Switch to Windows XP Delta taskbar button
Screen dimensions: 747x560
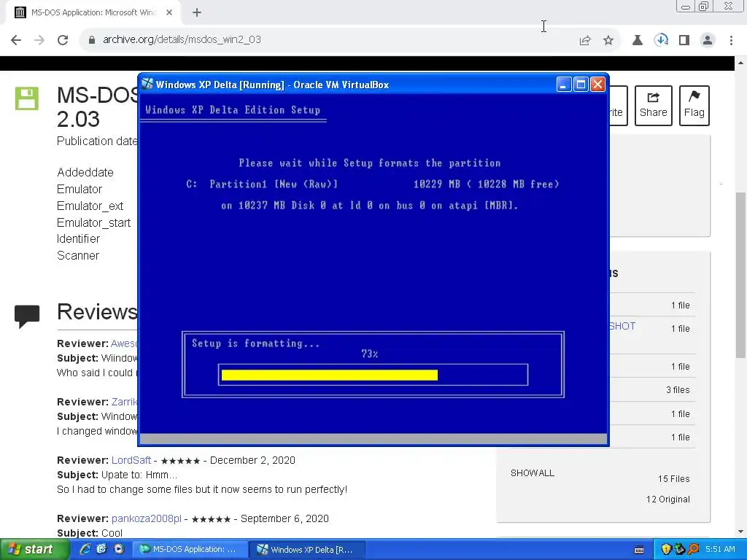coord(309,550)
